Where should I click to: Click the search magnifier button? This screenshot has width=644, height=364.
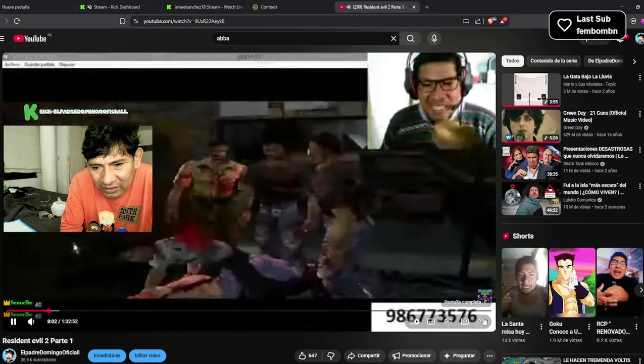pos(411,38)
